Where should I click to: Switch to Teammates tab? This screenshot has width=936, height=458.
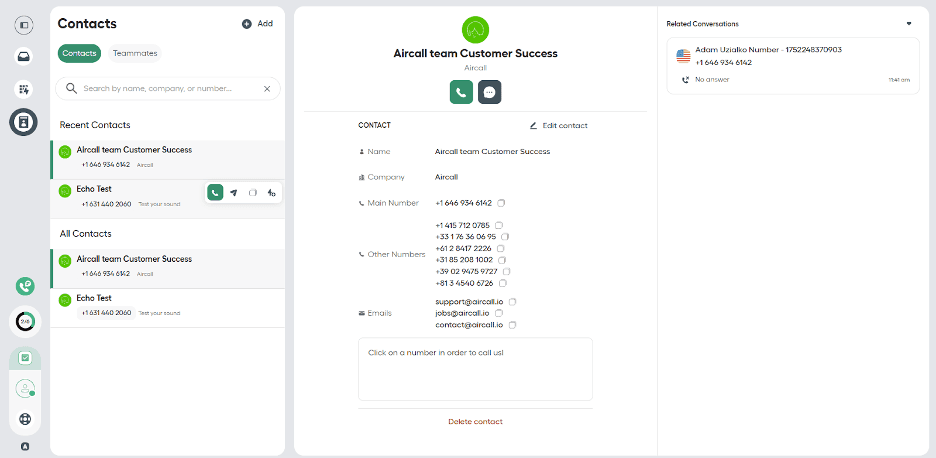click(x=134, y=53)
